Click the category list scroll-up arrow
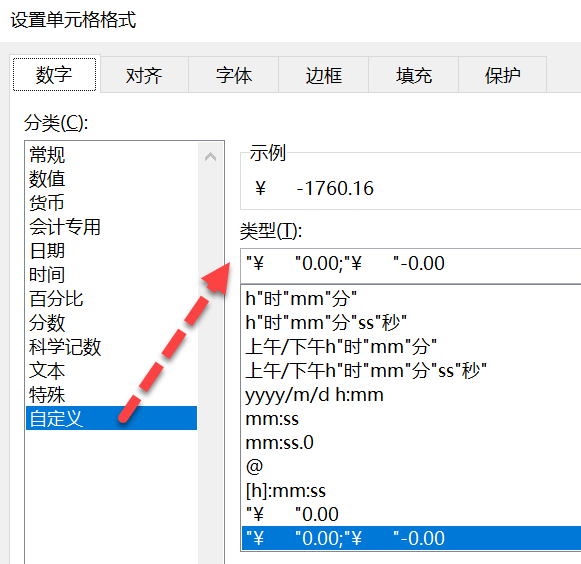The width and height of the screenshot is (581, 564). tap(210, 156)
